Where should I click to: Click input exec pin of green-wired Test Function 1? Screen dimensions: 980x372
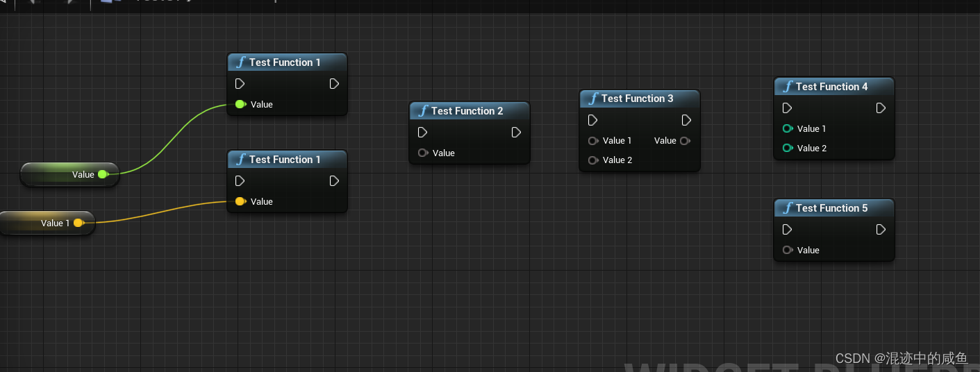240,84
